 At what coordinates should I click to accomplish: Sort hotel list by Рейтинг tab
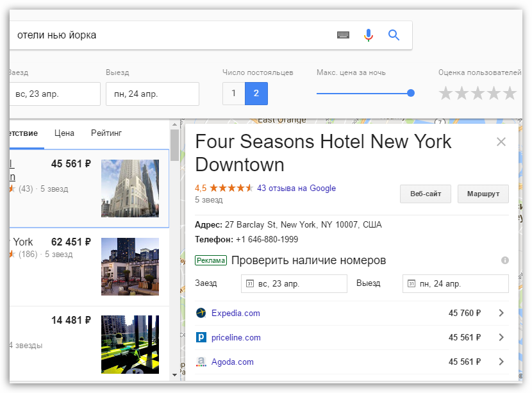[x=106, y=133]
